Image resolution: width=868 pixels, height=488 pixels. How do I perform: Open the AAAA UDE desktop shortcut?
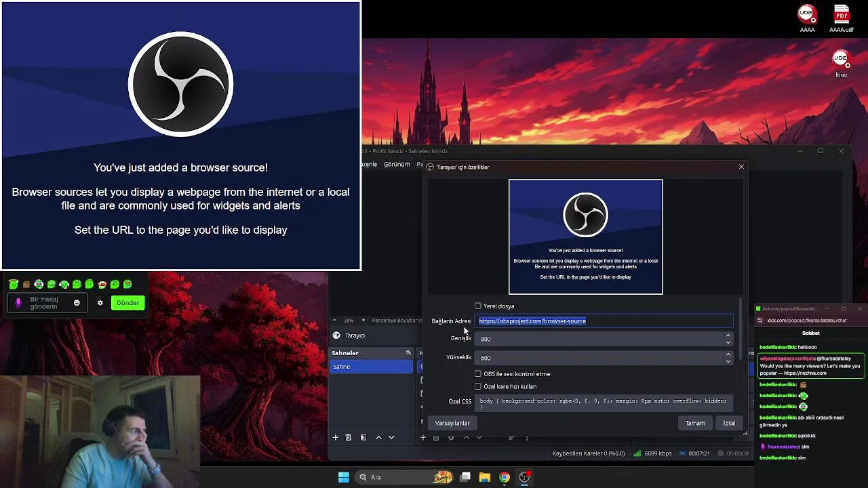tap(806, 18)
